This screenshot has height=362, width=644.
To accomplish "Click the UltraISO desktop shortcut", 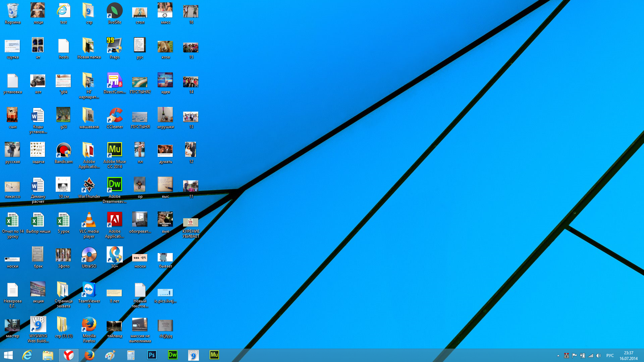I will click(89, 255).
